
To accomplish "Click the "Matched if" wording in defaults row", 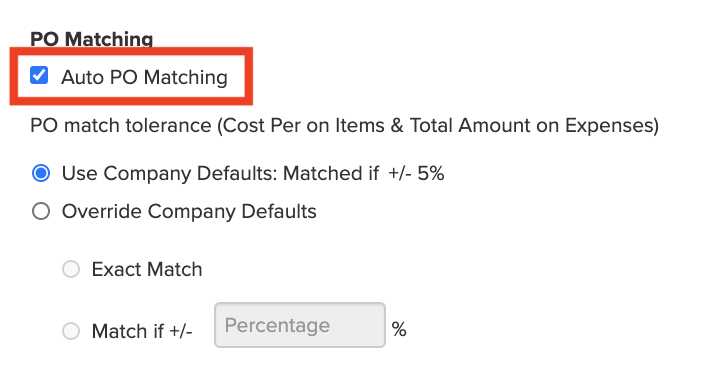I will click(x=331, y=173).
